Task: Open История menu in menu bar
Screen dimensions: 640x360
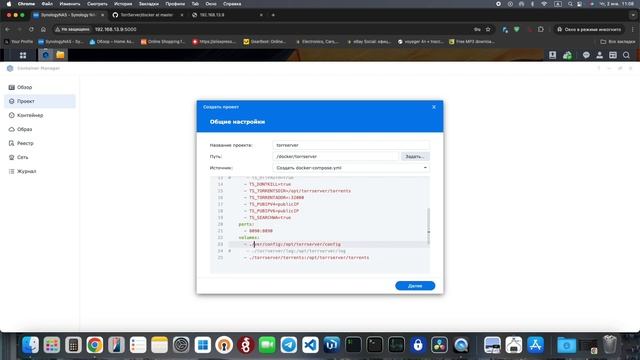Action: [123, 4]
